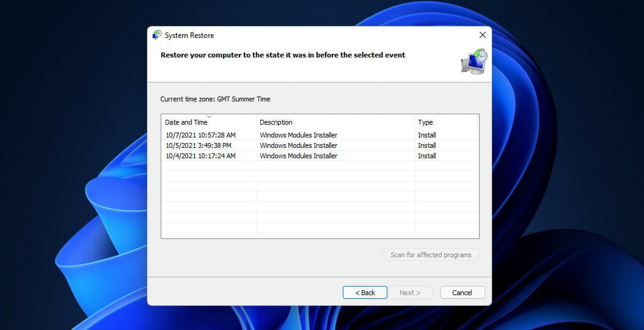Viewport: 644px width, 330px height.
Task: Select restore point 10/7/2021 10:57:28 AM
Action: coord(320,135)
